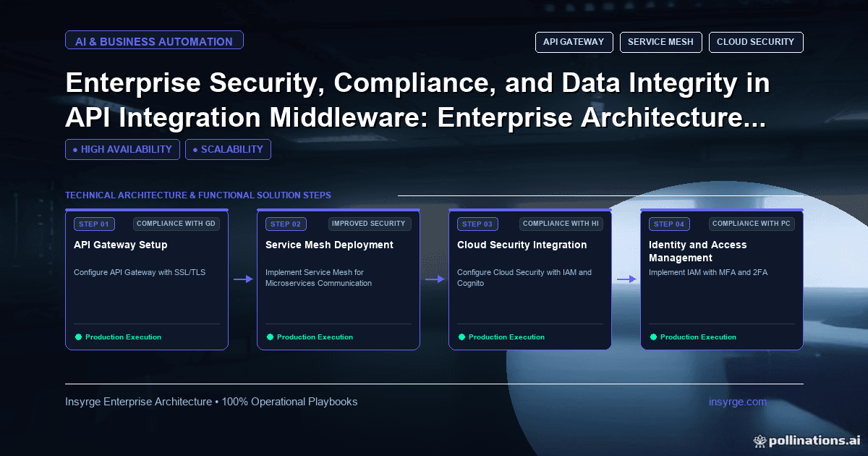The height and width of the screenshot is (456, 868).
Task: Click the COMPLIANCE WITH HI tag
Action: [561, 224]
